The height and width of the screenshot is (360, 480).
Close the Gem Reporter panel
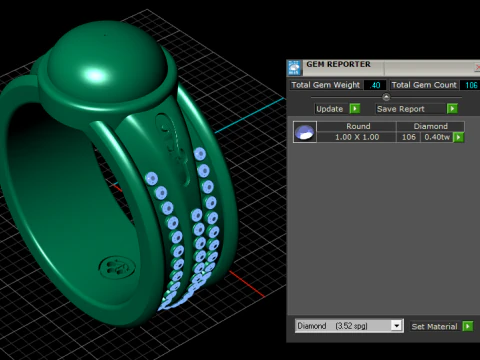point(477,68)
